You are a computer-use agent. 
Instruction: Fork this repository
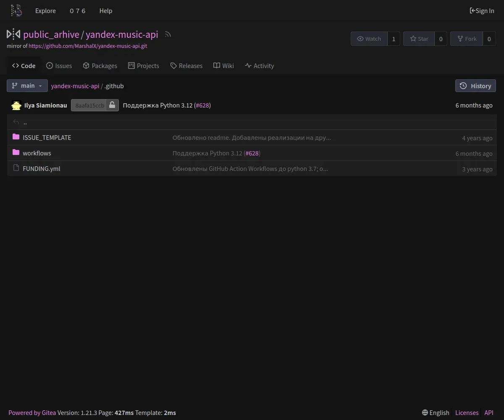pyautogui.click(x=467, y=39)
